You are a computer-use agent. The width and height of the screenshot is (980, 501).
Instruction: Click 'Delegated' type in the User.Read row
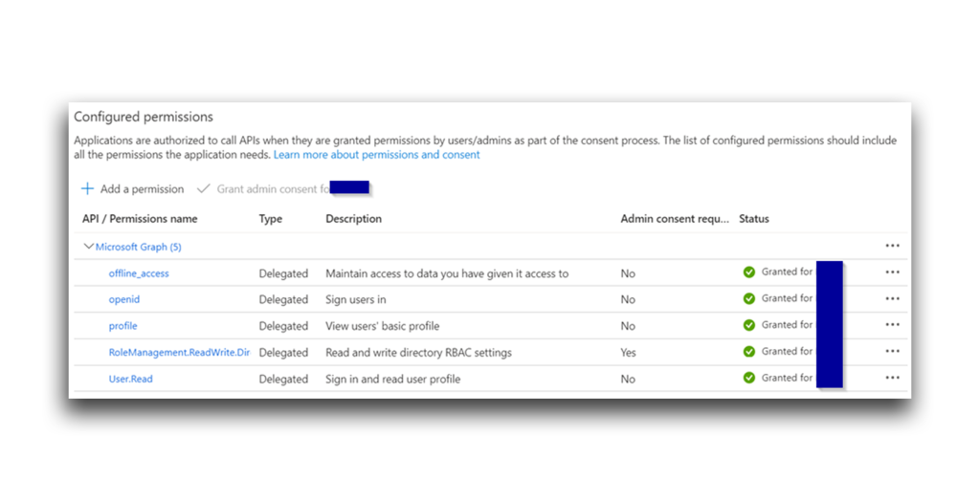[283, 379]
